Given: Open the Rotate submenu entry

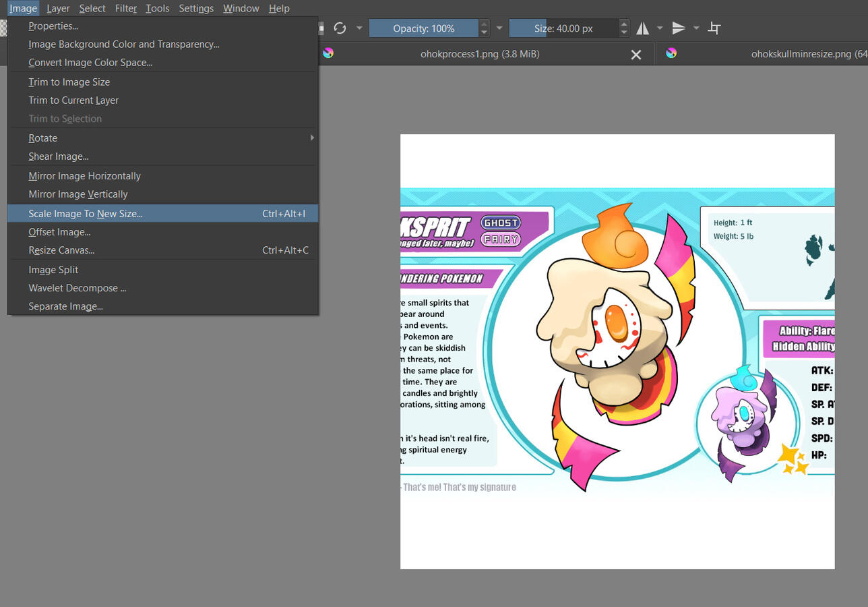Looking at the screenshot, I should click(162, 138).
